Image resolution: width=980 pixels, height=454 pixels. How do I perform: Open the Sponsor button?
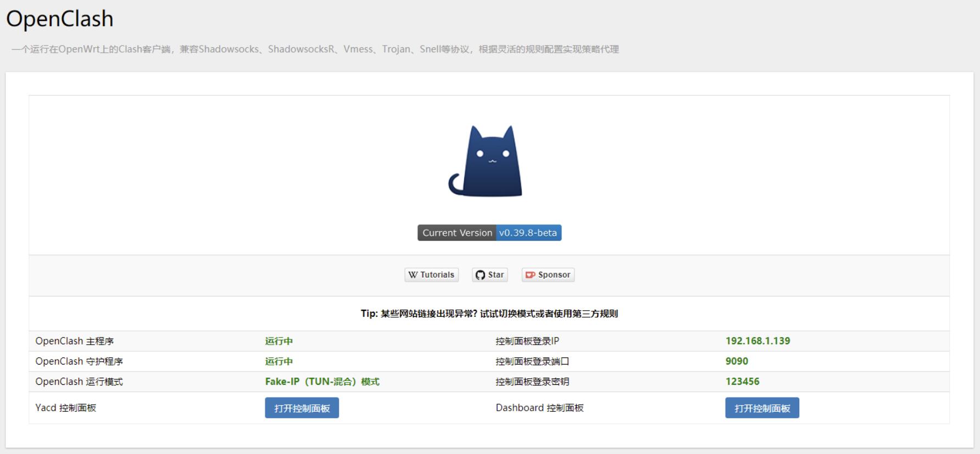pos(548,275)
